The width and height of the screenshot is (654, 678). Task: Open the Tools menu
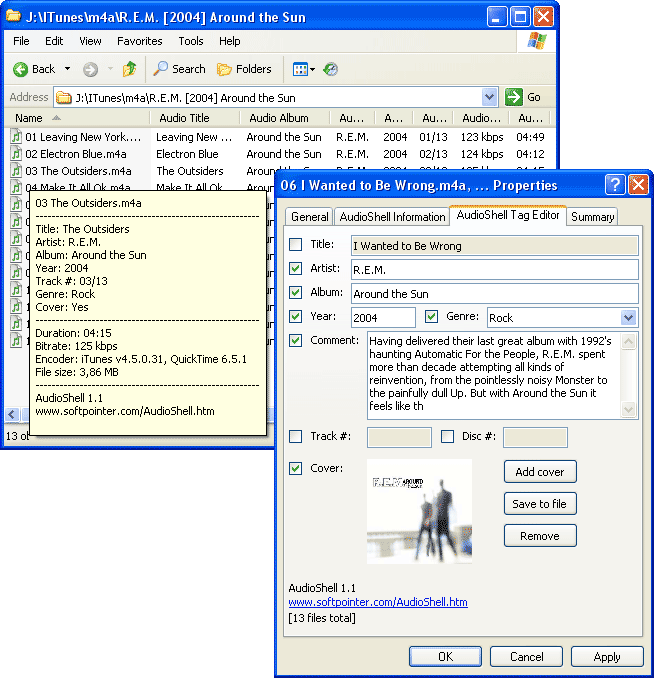click(x=191, y=41)
